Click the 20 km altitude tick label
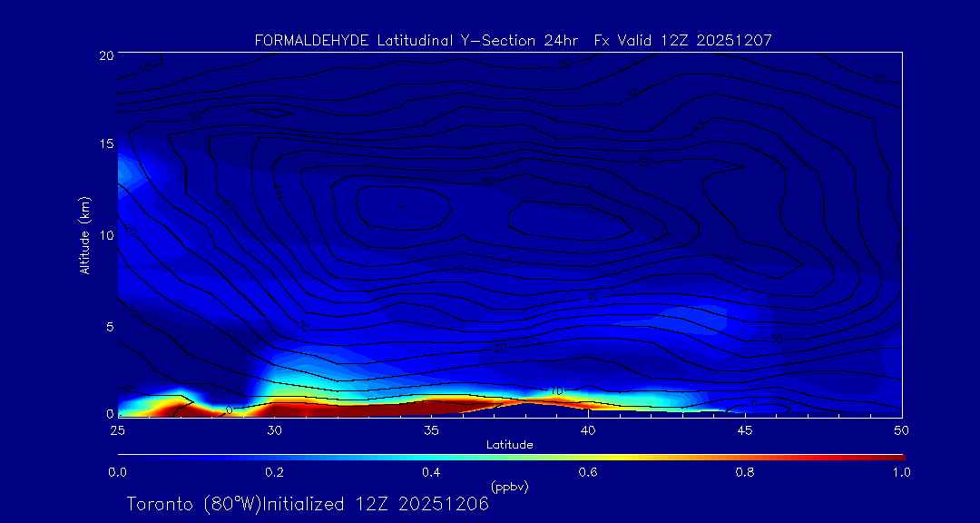 105,55
